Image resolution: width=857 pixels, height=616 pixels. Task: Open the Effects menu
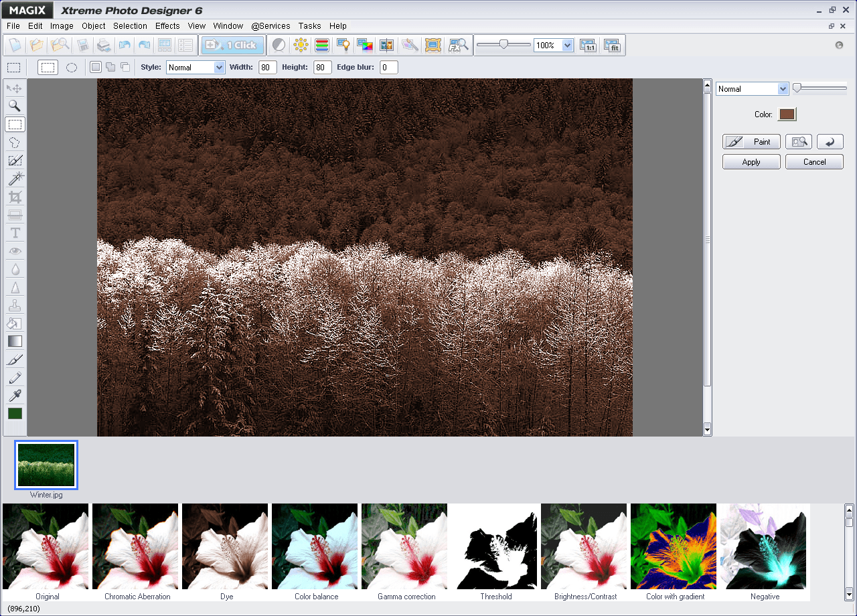pyautogui.click(x=167, y=26)
